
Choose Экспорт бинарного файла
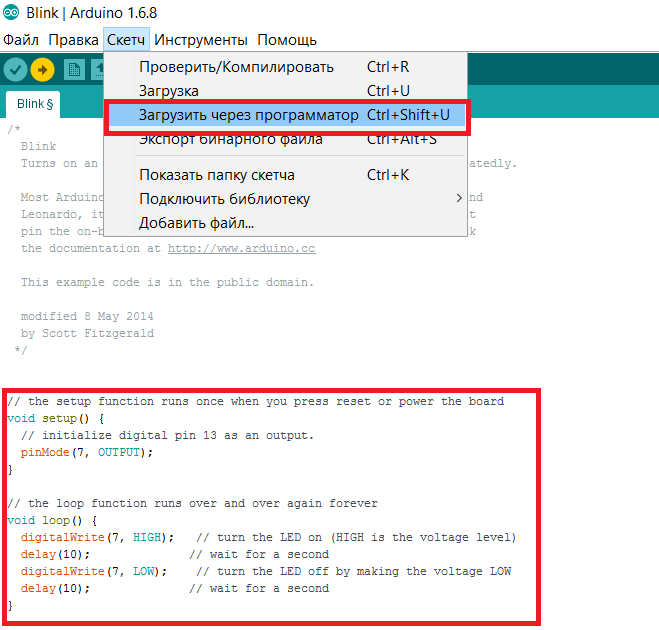coord(285,141)
